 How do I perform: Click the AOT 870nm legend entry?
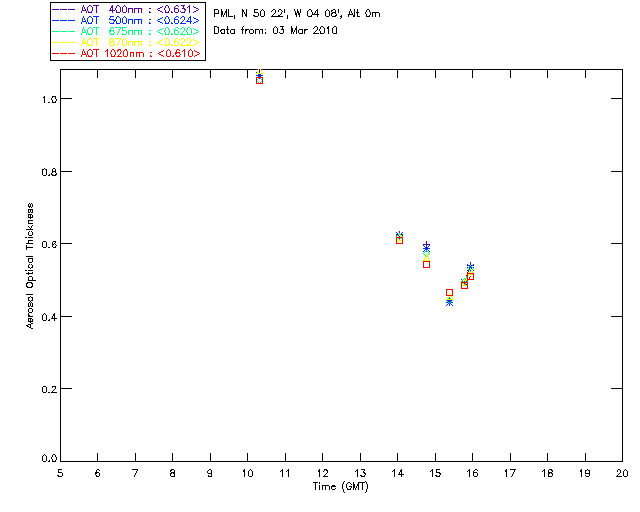pos(126,42)
